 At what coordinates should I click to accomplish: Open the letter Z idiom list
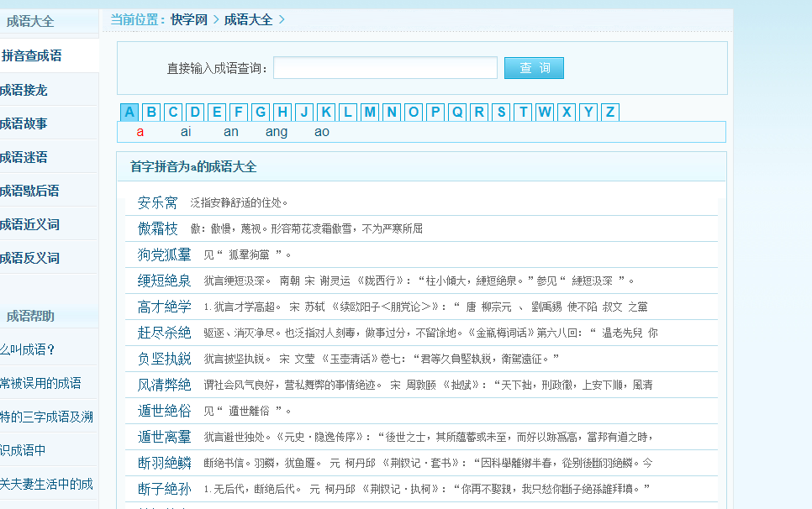coord(609,111)
